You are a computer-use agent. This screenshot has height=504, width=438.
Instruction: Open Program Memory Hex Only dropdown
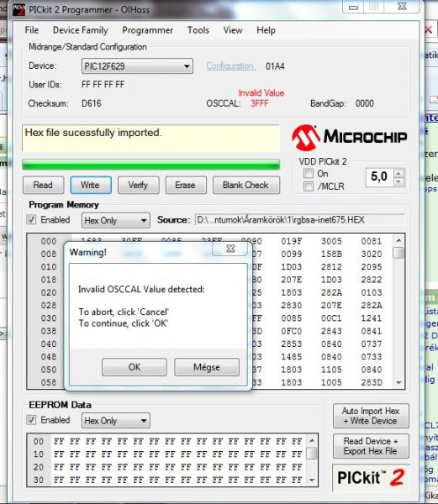(x=116, y=220)
